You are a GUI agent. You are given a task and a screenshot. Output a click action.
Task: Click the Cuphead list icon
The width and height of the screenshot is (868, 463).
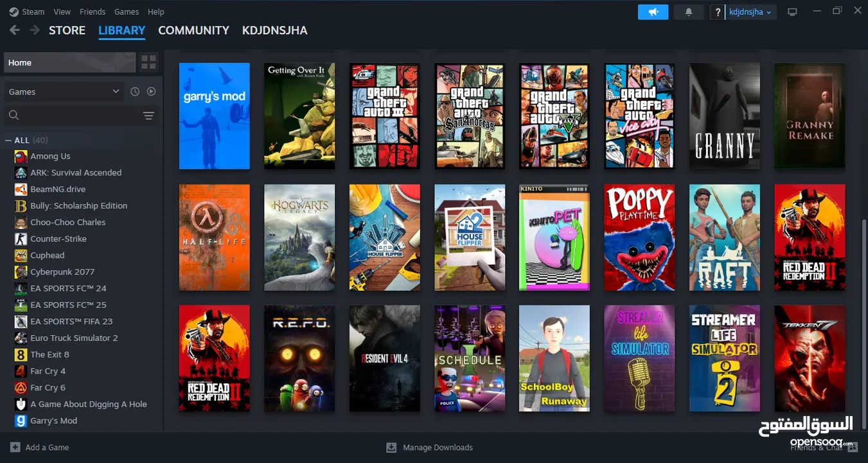[21, 255]
